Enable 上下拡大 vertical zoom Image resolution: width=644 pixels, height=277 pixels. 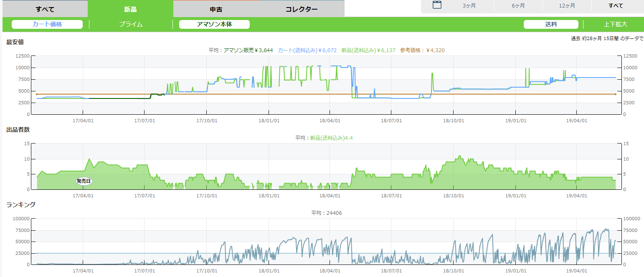pyautogui.click(x=615, y=24)
